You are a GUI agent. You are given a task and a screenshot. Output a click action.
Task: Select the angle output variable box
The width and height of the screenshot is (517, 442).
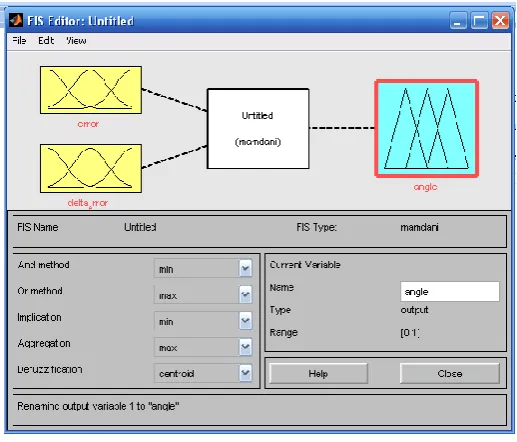(426, 128)
